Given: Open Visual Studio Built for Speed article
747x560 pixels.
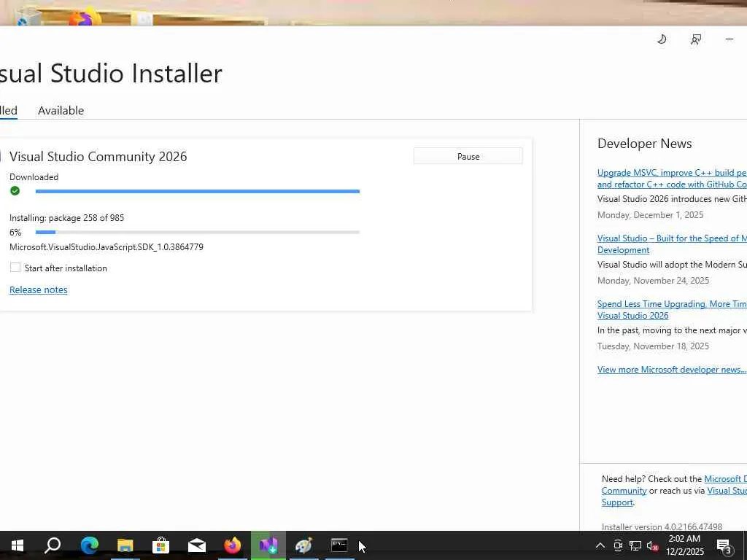Looking at the screenshot, I should 672,244.
